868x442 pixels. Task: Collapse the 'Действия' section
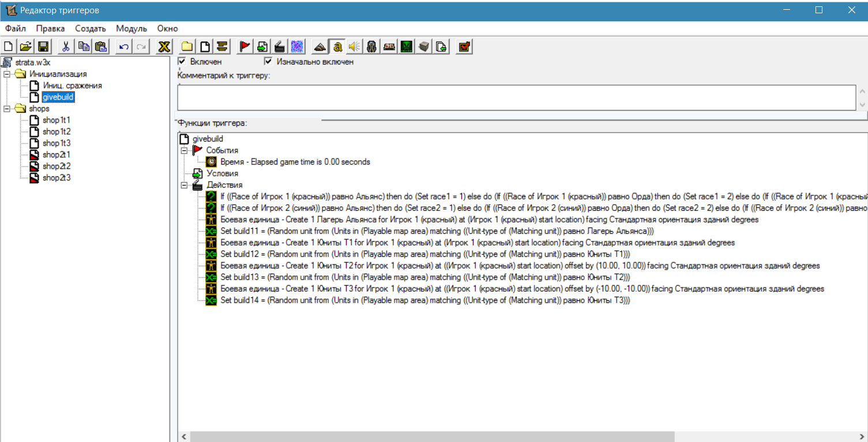[184, 185]
